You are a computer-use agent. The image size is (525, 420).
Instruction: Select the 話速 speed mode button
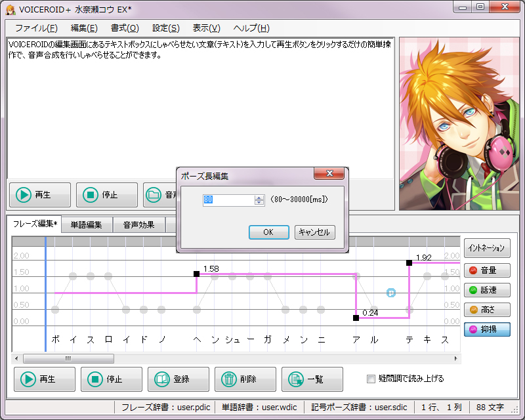(x=487, y=290)
